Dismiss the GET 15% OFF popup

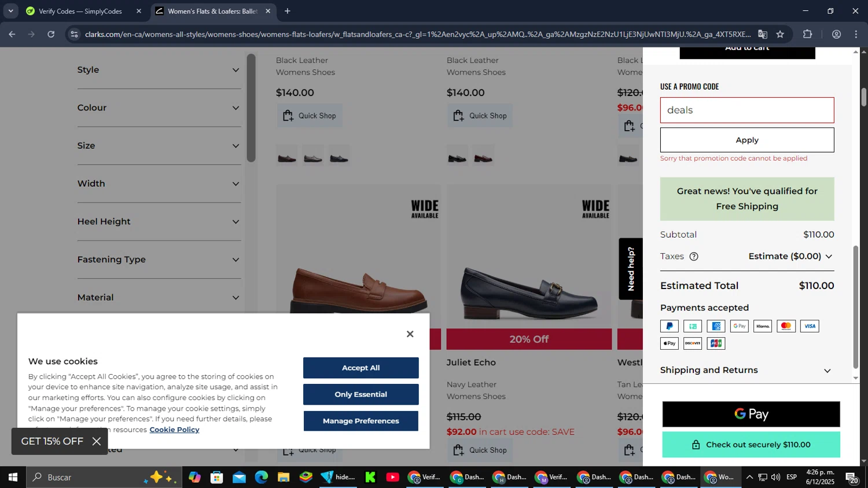click(x=97, y=442)
